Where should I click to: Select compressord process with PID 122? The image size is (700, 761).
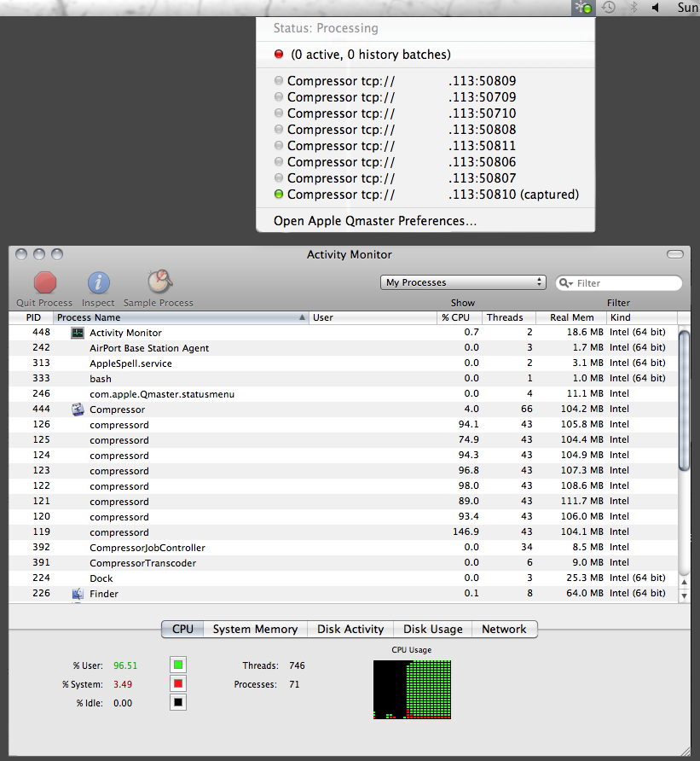pyautogui.click(x=343, y=485)
